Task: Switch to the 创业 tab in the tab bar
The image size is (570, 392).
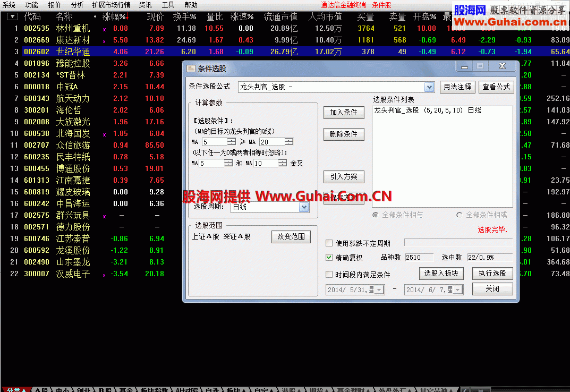Action: coord(83,389)
